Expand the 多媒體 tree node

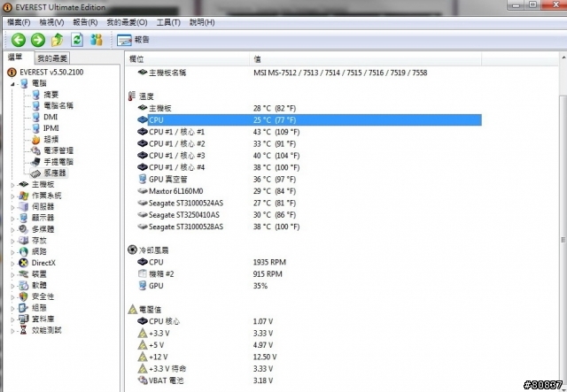click(12, 230)
